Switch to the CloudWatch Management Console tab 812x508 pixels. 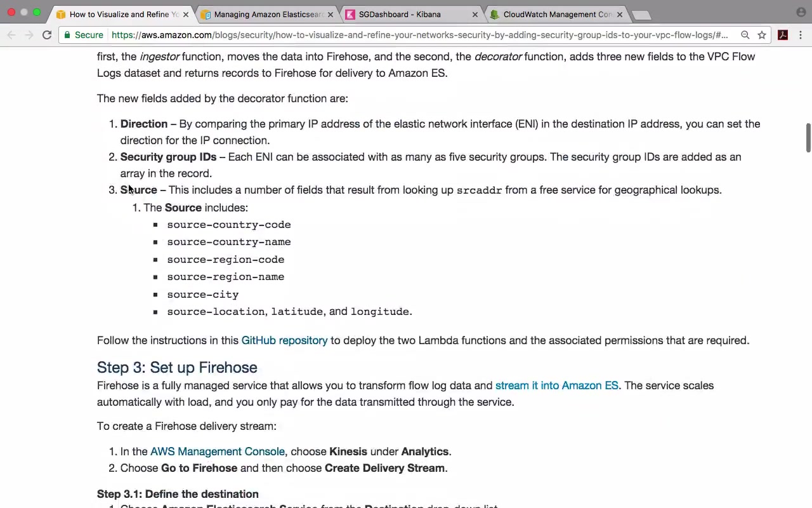pos(551,14)
